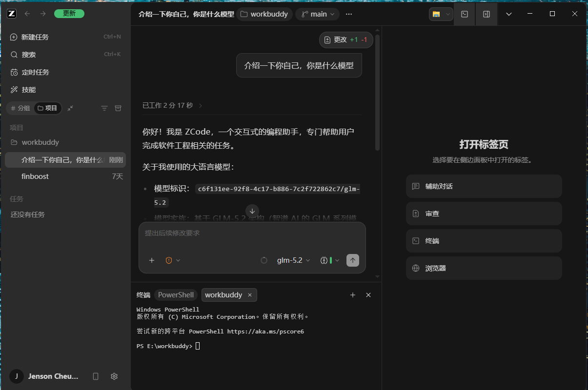588x390 pixels.
Task: Select the workbuddy terminal tab
Action: point(229,295)
